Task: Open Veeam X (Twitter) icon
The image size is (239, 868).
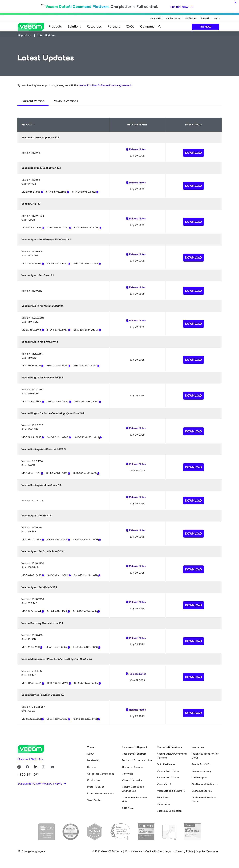Action: pyautogui.click(x=44, y=767)
